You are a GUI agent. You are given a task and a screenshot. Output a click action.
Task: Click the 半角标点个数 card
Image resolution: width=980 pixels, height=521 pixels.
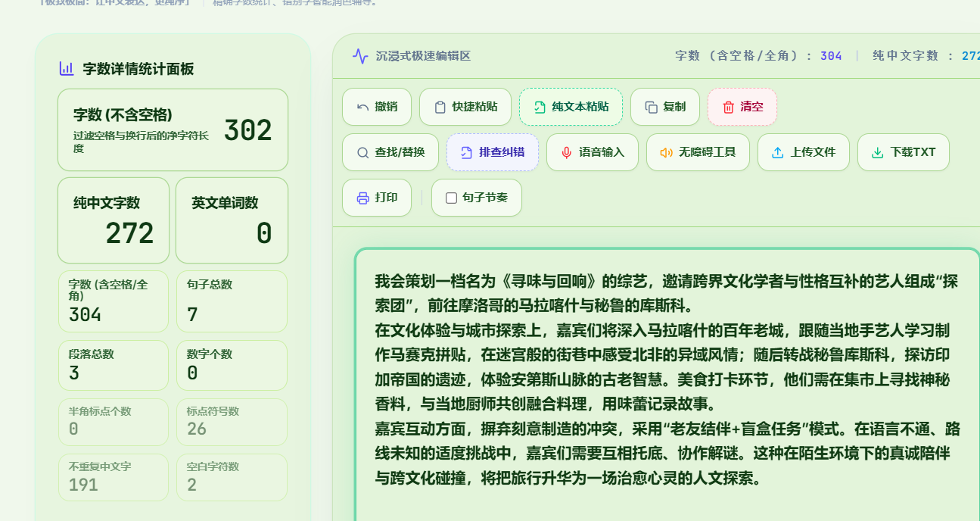114,423
